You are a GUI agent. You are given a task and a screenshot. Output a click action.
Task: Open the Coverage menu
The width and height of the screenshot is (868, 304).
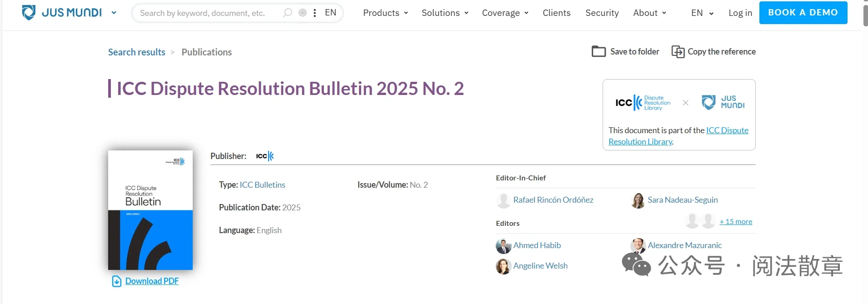point(505,13)
